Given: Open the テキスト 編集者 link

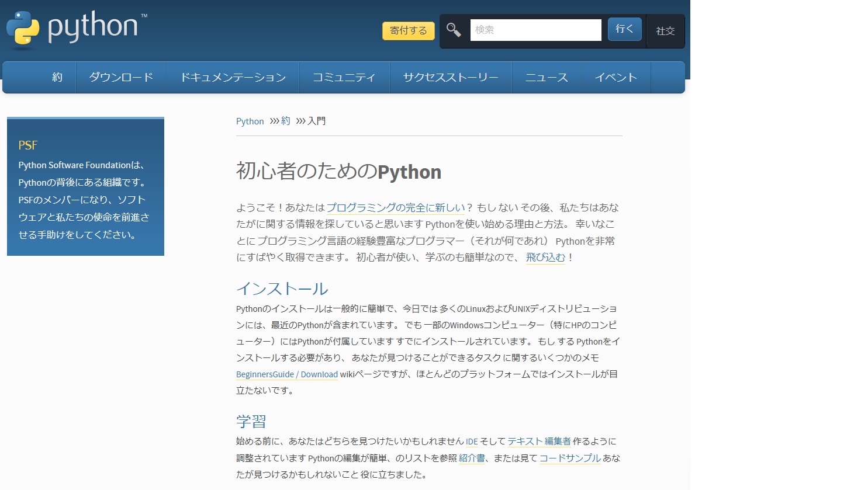Looking at the screenshot, I should pos(539,442).
